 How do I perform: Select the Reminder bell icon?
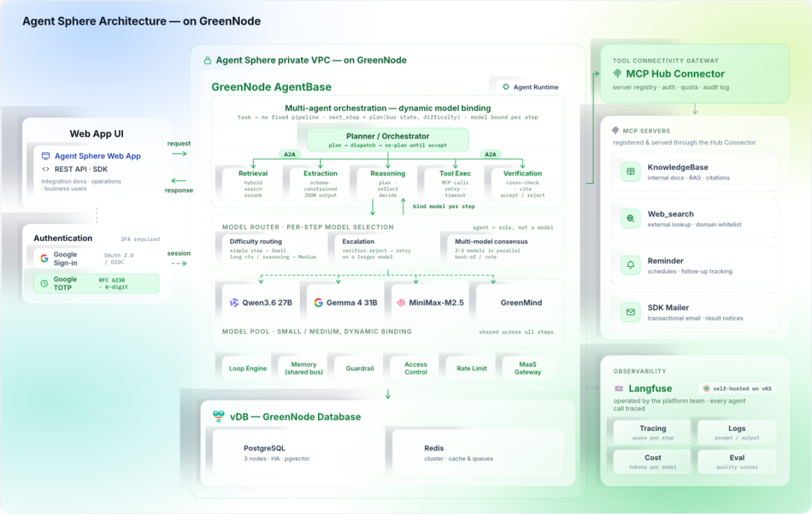[631, 265]
